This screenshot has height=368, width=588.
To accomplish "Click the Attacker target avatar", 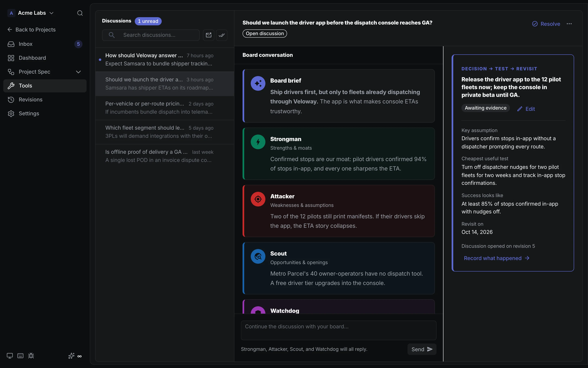I will tap(258, 199).
